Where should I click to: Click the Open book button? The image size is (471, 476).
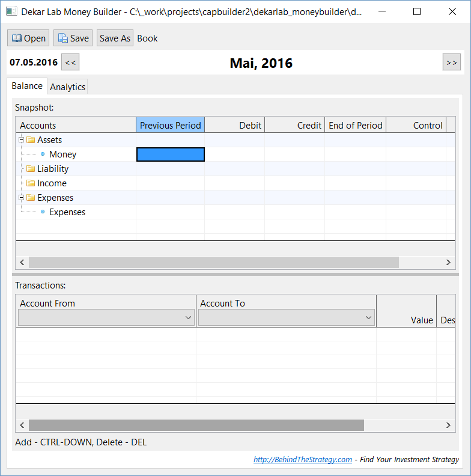[28, 38]
